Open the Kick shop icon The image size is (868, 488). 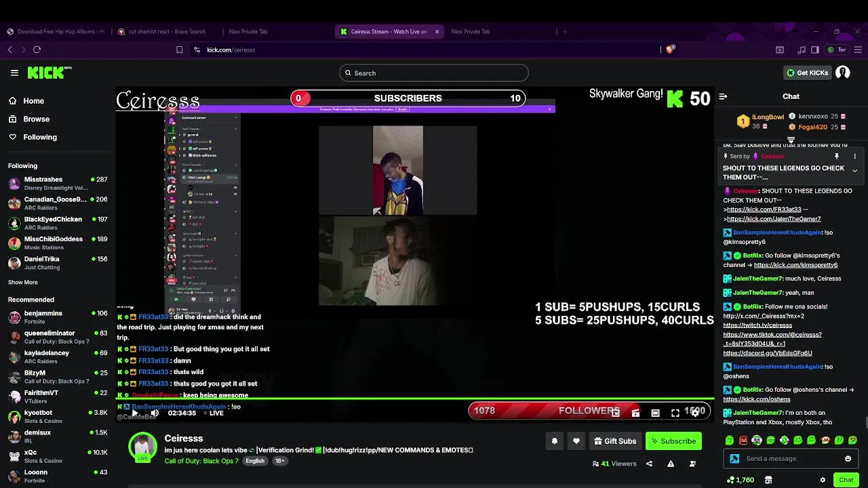[768, 480]
